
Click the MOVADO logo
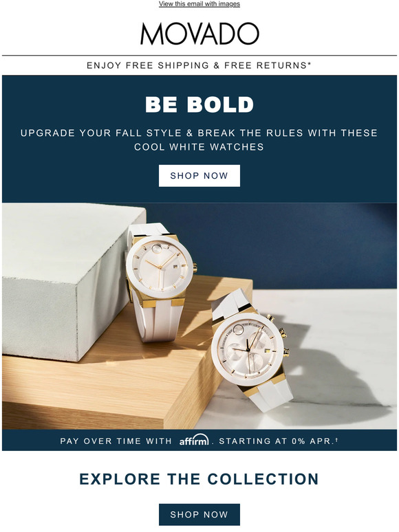pos(199,34)
